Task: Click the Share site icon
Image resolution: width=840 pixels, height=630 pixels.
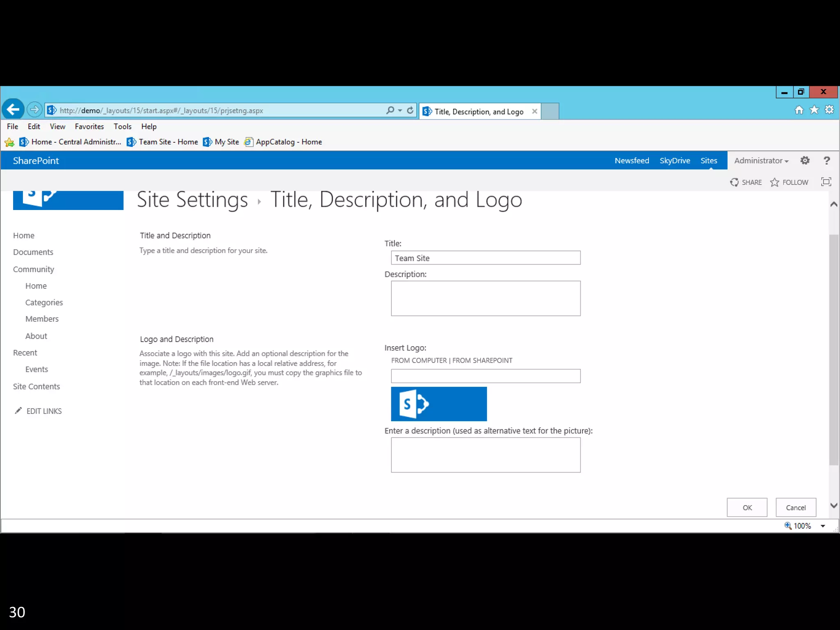Action: (734, 182)
